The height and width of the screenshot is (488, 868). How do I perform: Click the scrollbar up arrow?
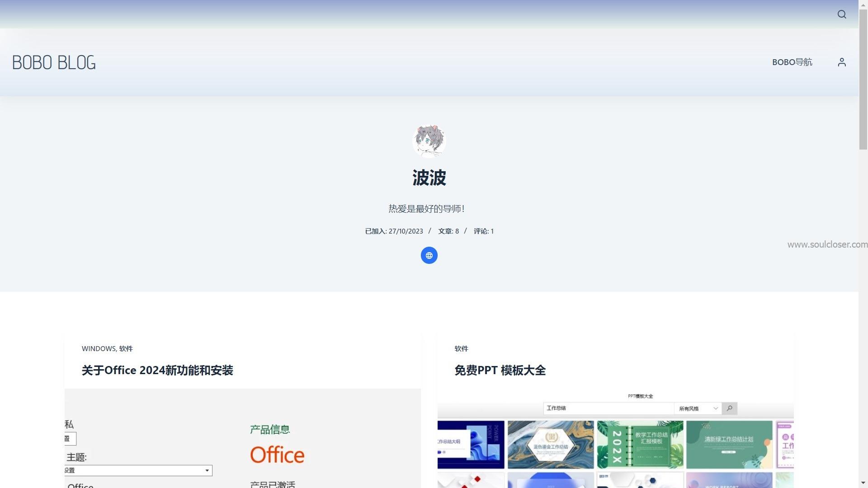(863, 4)
